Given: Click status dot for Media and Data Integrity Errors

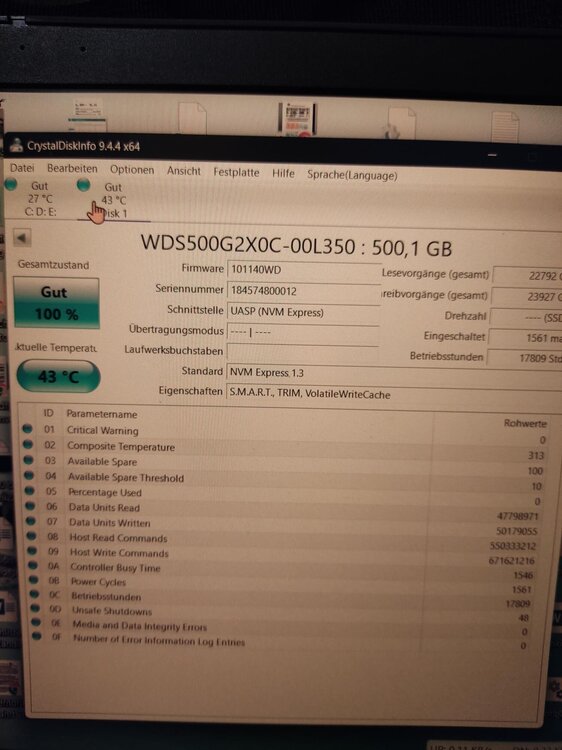Looking at the screenshot, I should click(x=36, y=622).
